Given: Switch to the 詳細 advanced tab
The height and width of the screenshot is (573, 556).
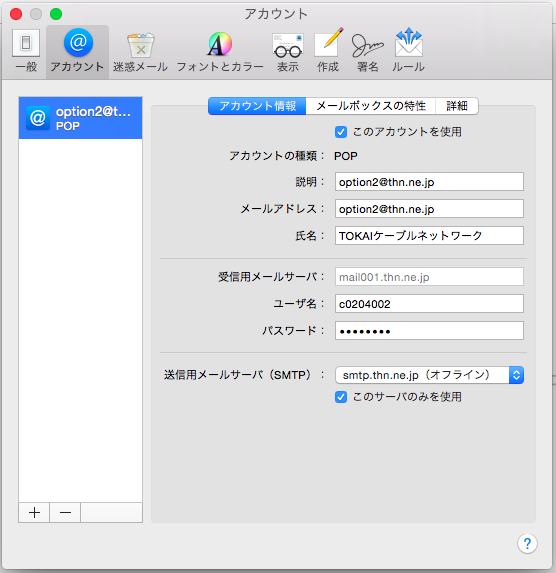Looking at the screenshot, I should tap(457, 106).
